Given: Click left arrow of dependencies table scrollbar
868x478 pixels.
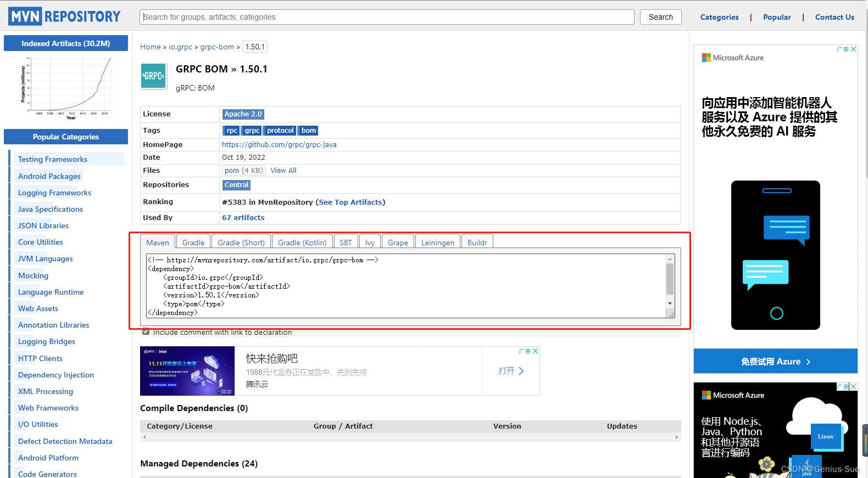Looking at the screenshot, I should tap(144, 437).
